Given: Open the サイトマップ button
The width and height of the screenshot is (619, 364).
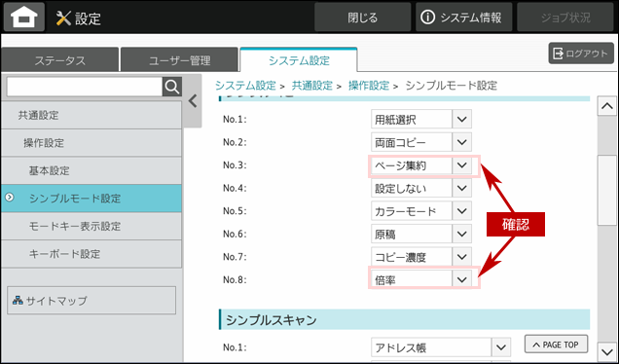Looking at the screenshot, I should tap(91, 301).
